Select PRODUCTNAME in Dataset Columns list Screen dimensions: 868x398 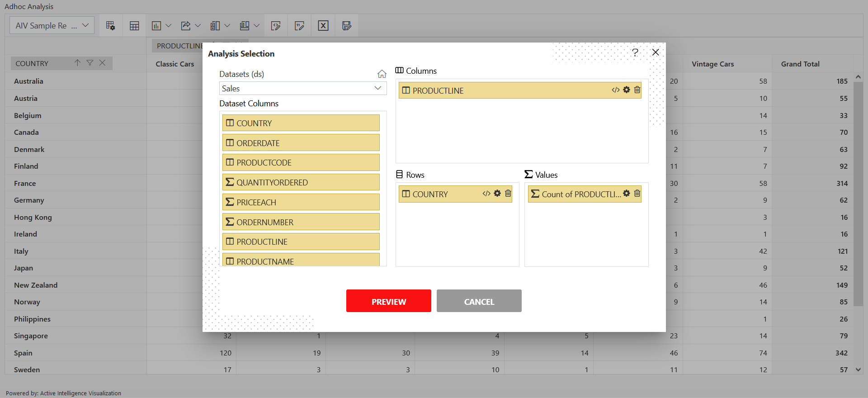coord(301,260)
